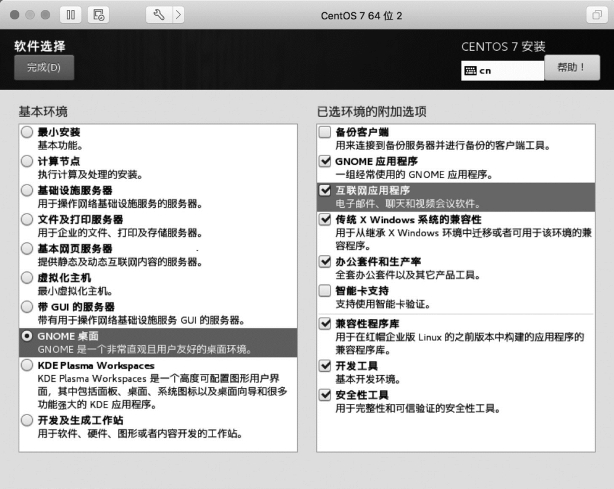Click the text 用于完整性和可信验证的安全性工具。
614x489 pixels.
(x=418, y=409)
